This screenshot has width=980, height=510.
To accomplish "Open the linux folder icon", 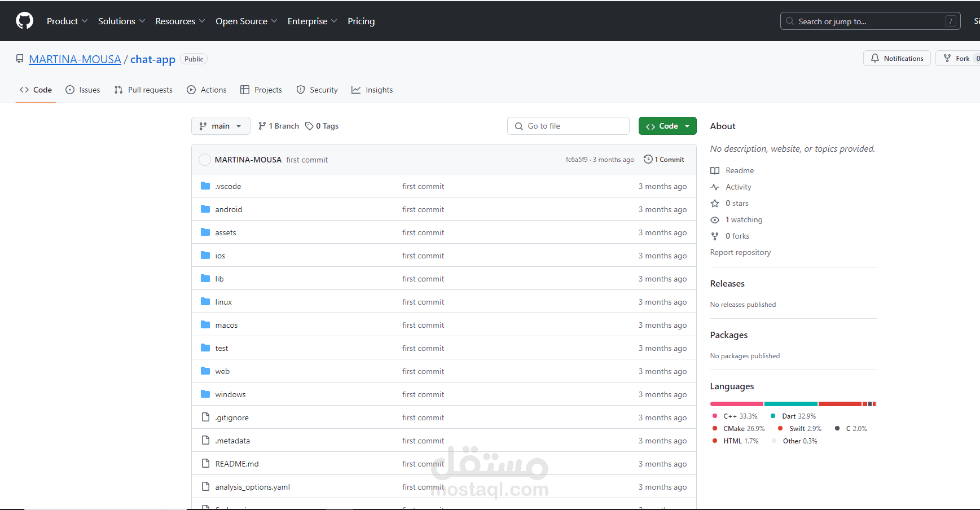I will click(205, 301).
